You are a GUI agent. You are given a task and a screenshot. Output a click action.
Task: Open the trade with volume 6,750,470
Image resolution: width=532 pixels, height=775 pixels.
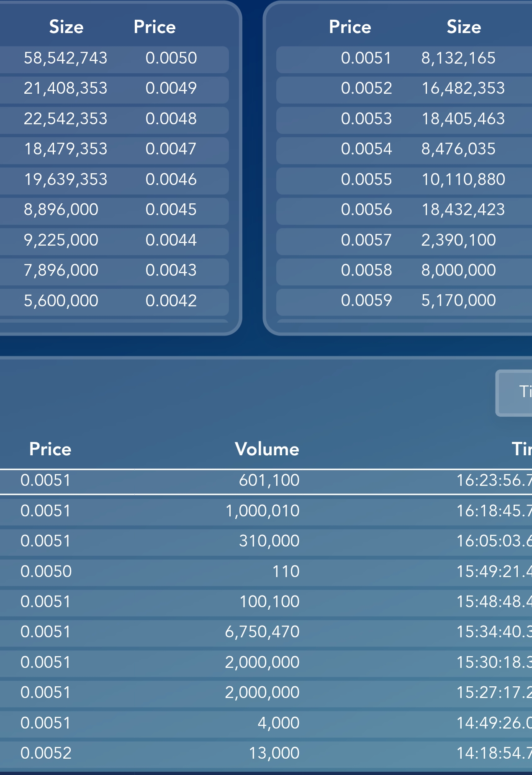[266, 632]
